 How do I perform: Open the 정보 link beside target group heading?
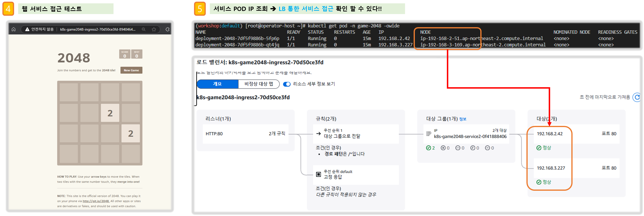pyautogui.click(x=463, y=119)
